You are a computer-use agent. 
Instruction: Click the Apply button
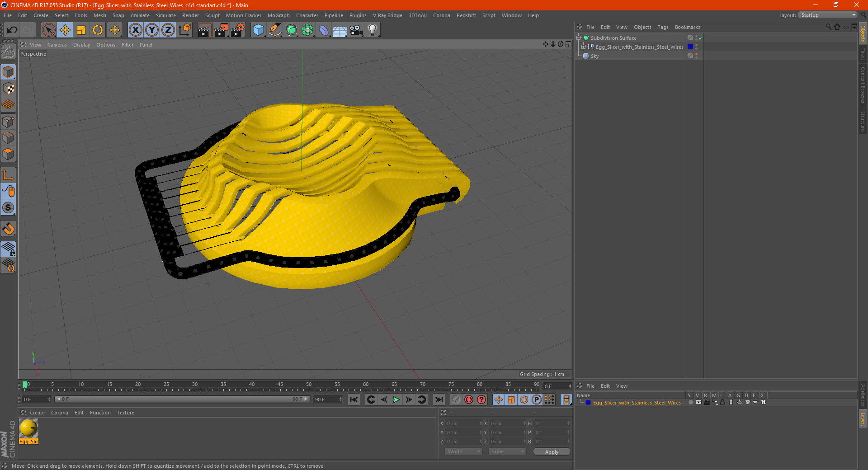pos(552,451)
